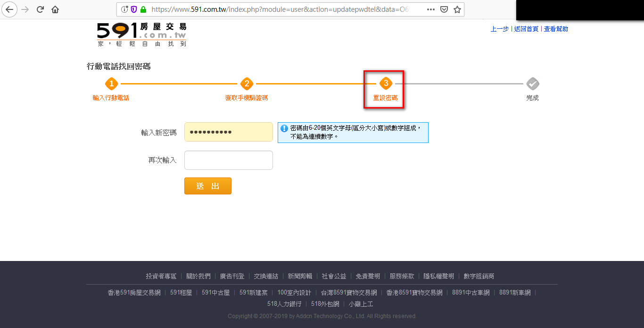The height and width of the screenshot is (328, 644).
Task: Open 交換連結 footer link
Action: coord(266,276)
